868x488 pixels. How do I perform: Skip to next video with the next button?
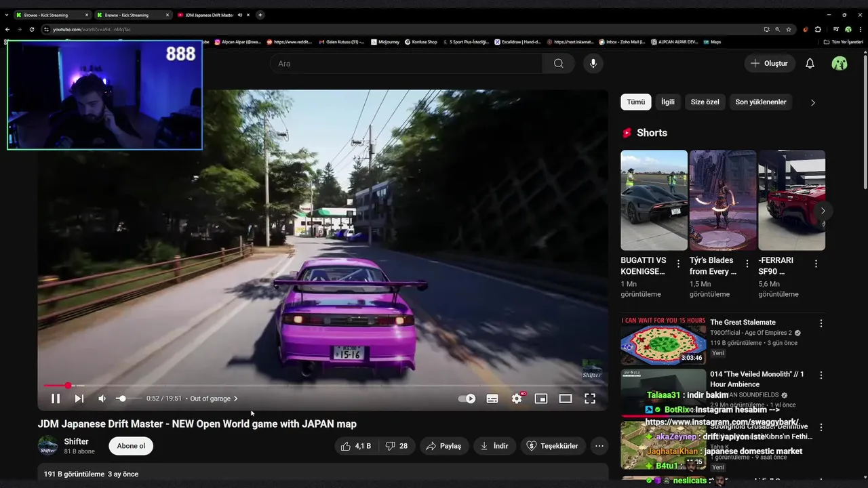79,399
